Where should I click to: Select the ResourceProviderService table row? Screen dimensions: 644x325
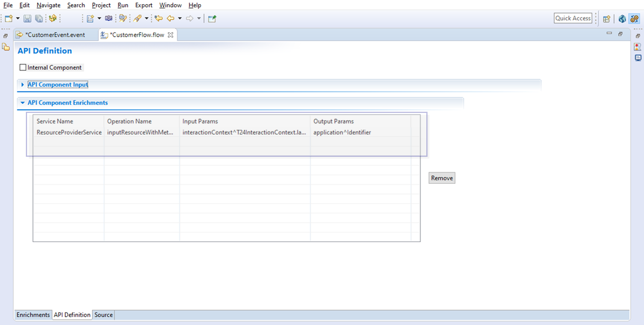click(x=69, y=133)
